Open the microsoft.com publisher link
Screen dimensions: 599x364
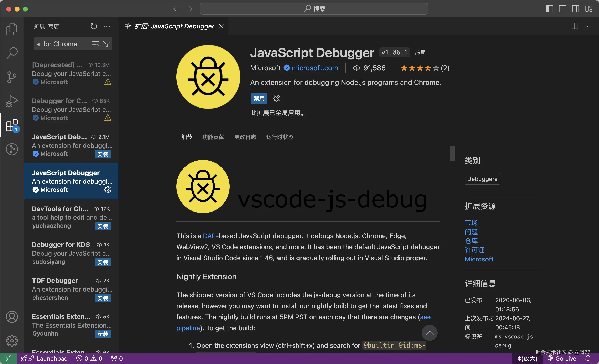[x=314, y=68]
